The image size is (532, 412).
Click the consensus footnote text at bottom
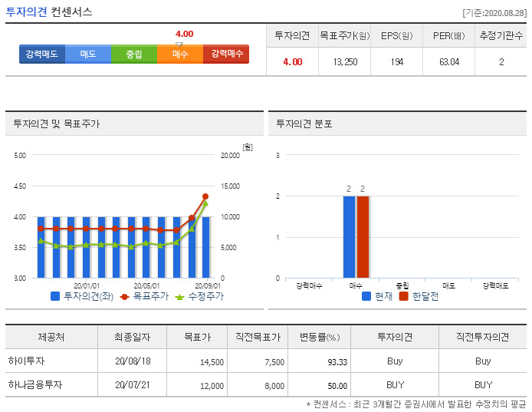pos(416,404)
